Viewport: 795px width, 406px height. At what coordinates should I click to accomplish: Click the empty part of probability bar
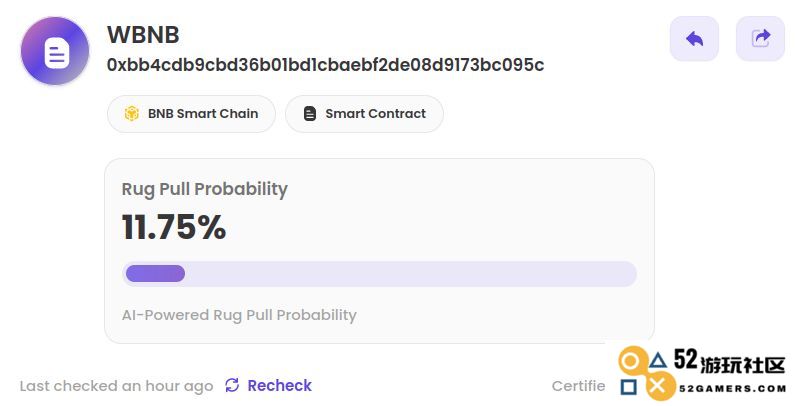click(411, 274)
